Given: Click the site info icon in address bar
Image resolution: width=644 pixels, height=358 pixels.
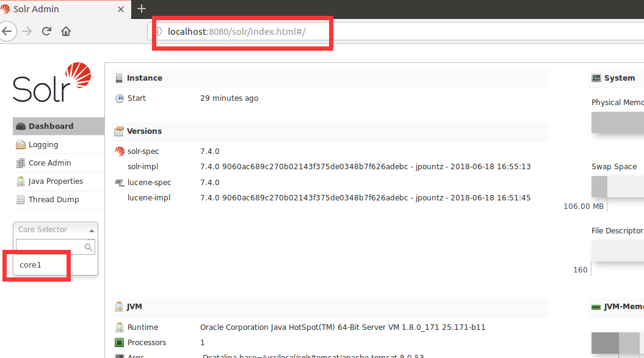Looking at the screenshot, I should tap(158, 31).
